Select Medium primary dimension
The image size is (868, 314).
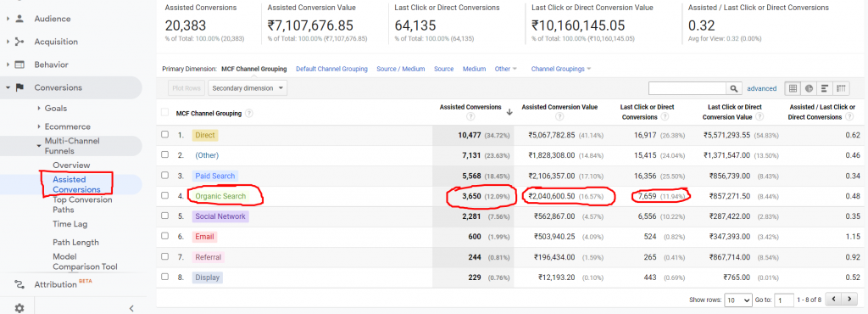[x=475, y=70]
